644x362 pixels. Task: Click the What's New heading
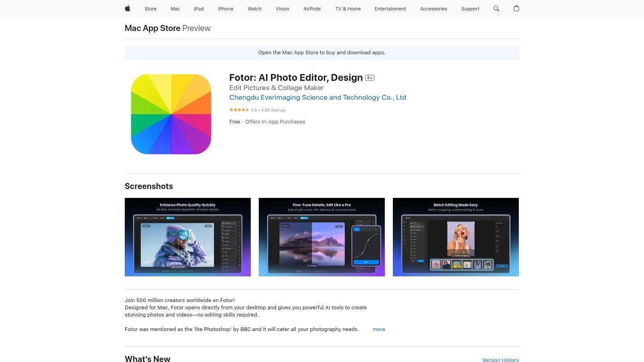147,359
